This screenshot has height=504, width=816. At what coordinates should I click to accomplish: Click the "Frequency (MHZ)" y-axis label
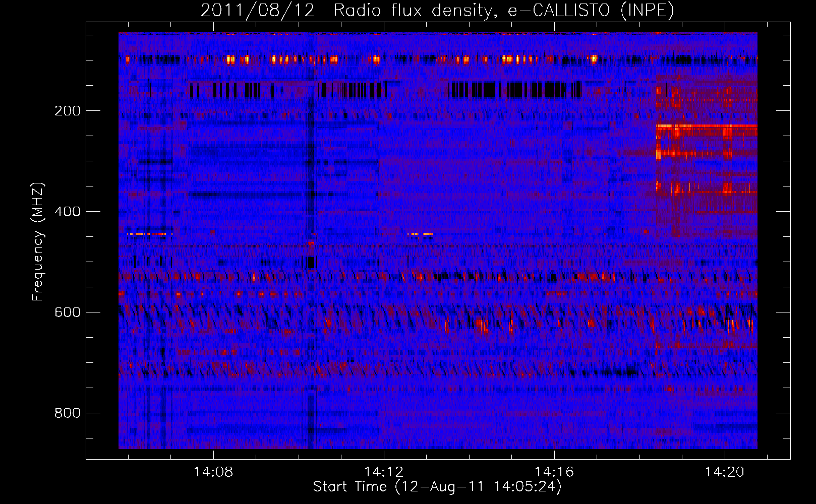tap(37, 241)
